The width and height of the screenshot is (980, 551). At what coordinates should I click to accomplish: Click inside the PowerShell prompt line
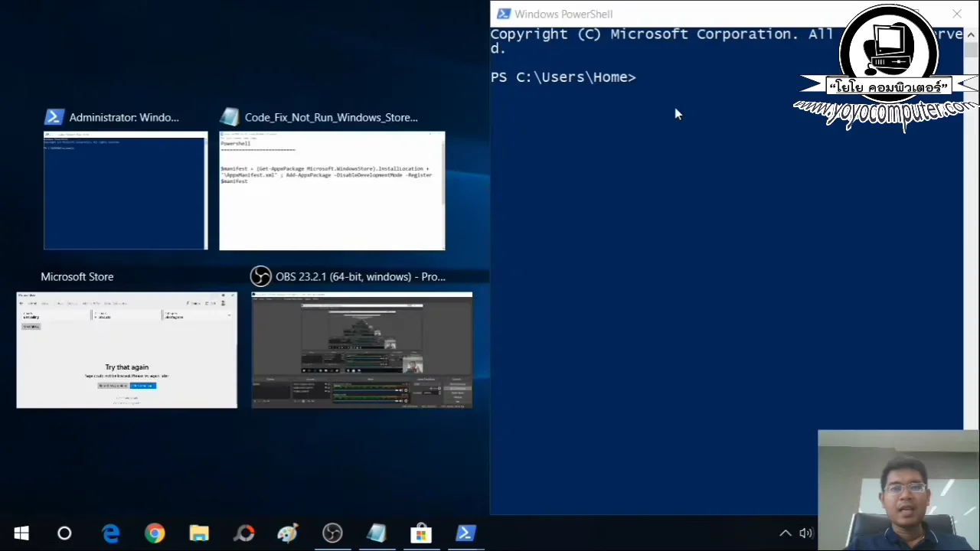click(x=651, y=77)
